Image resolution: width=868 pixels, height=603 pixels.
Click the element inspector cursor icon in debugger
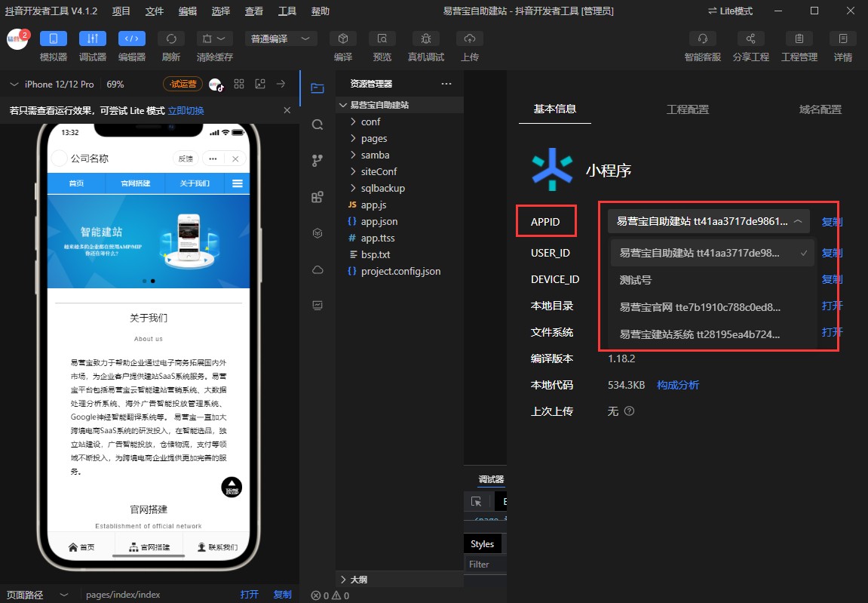(x=476, y=501)
